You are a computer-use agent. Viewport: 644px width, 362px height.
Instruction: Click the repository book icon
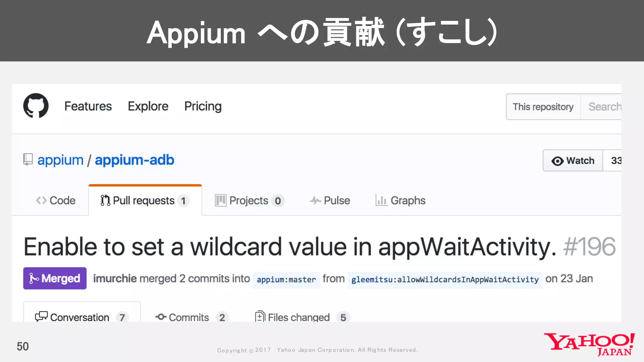coord(28,160)
